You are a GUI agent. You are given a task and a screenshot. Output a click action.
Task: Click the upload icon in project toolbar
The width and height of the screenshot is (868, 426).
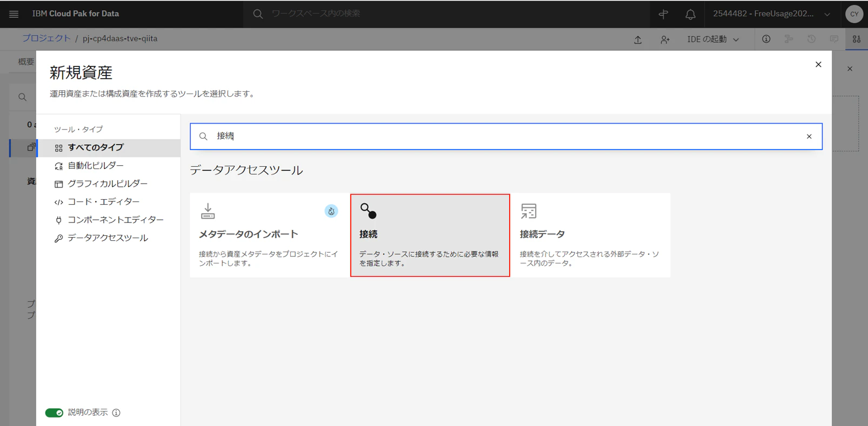tap(638, 39)
